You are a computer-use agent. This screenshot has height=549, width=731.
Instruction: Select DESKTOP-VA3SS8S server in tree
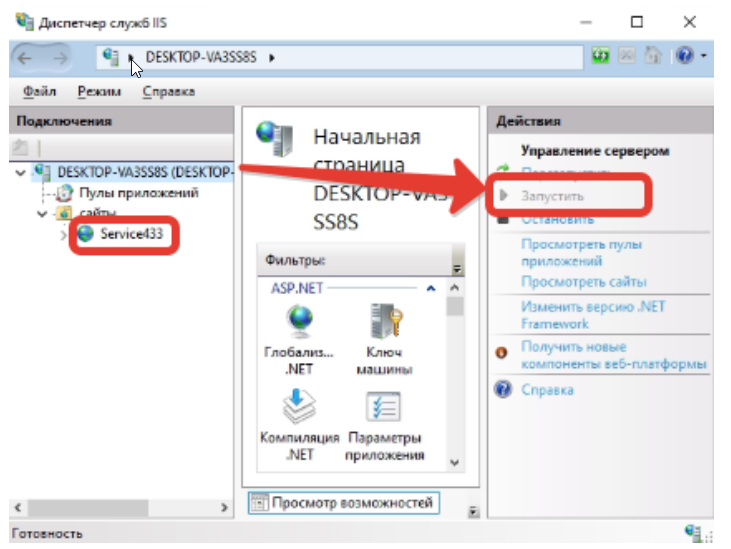click(145, 172)
